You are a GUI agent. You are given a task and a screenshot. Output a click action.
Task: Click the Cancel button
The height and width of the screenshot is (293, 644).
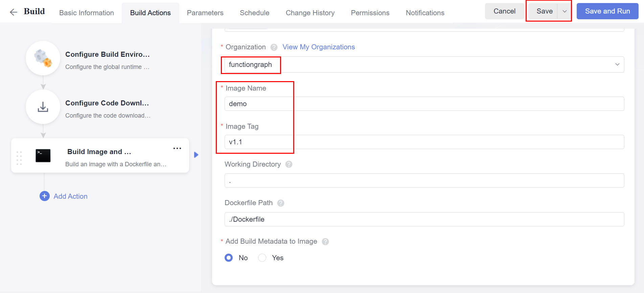[504, 11]
